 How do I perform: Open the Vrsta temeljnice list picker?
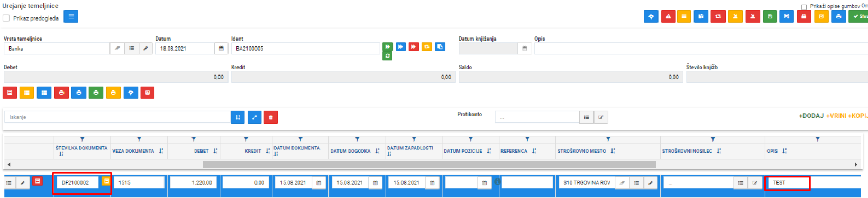pyautogui.click(x=132, y=49)
